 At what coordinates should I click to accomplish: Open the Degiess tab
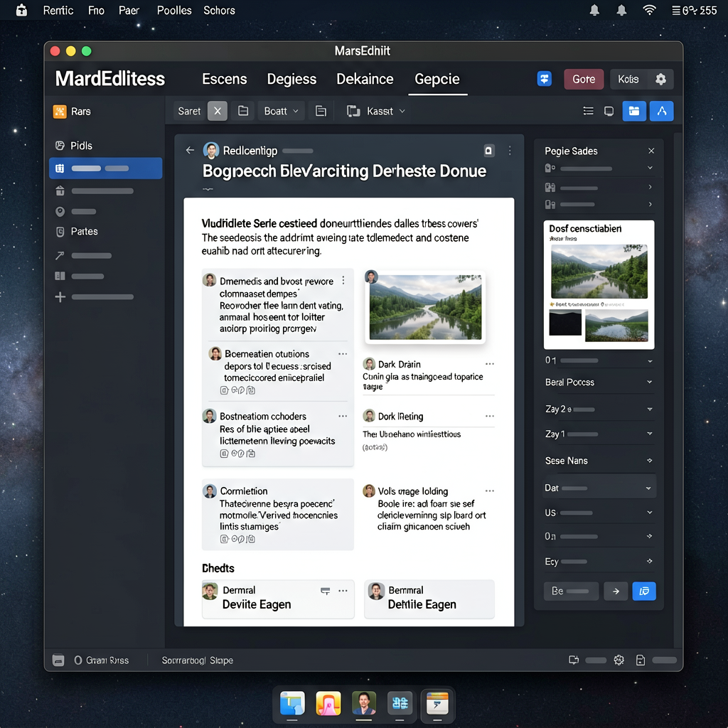(x=291, y=79)
